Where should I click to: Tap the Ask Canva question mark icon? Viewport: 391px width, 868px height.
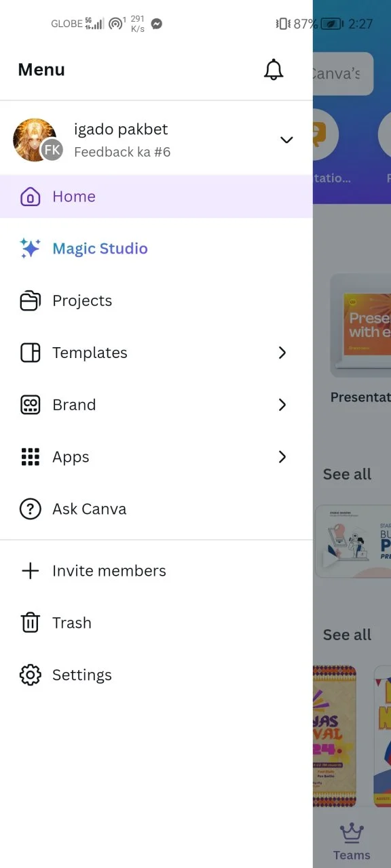coord(30,509)
